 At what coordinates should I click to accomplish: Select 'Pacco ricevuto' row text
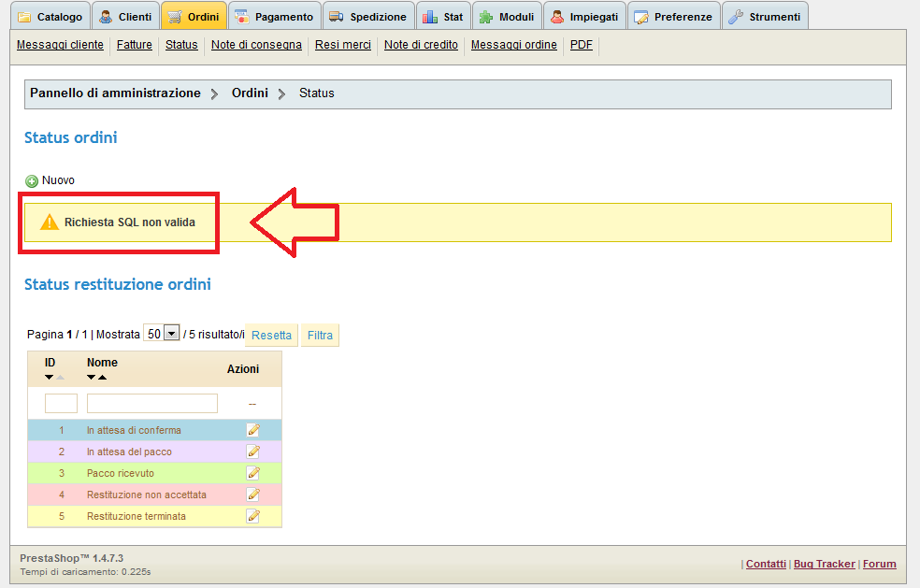click(121, 473)
